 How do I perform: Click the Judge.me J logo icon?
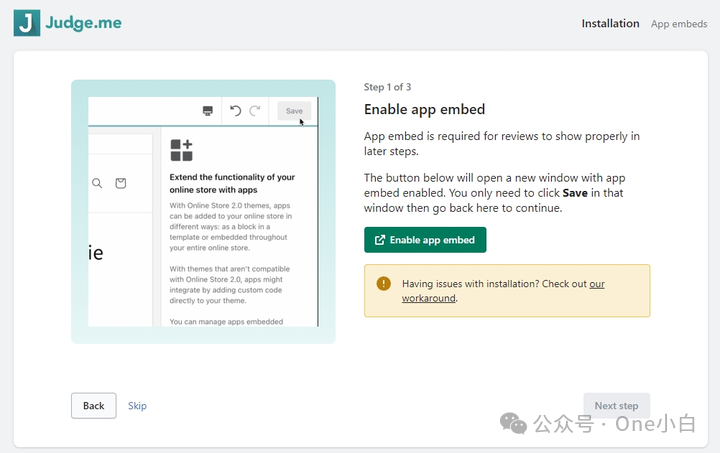(x=27, y=23)
